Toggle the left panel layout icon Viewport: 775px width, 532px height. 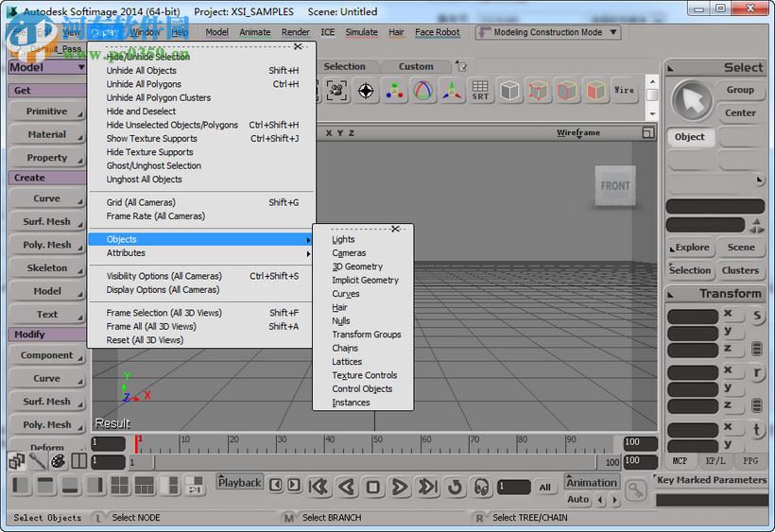click(x=21, y=486)
